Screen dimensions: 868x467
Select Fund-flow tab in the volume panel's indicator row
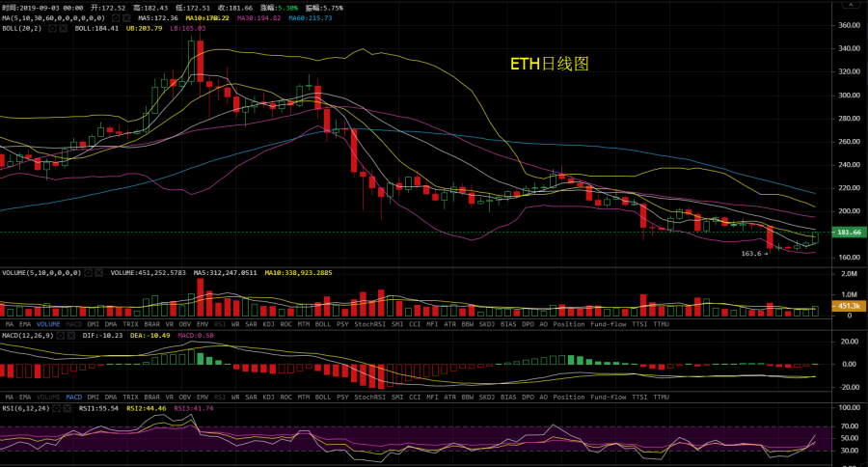click(609, 324)
